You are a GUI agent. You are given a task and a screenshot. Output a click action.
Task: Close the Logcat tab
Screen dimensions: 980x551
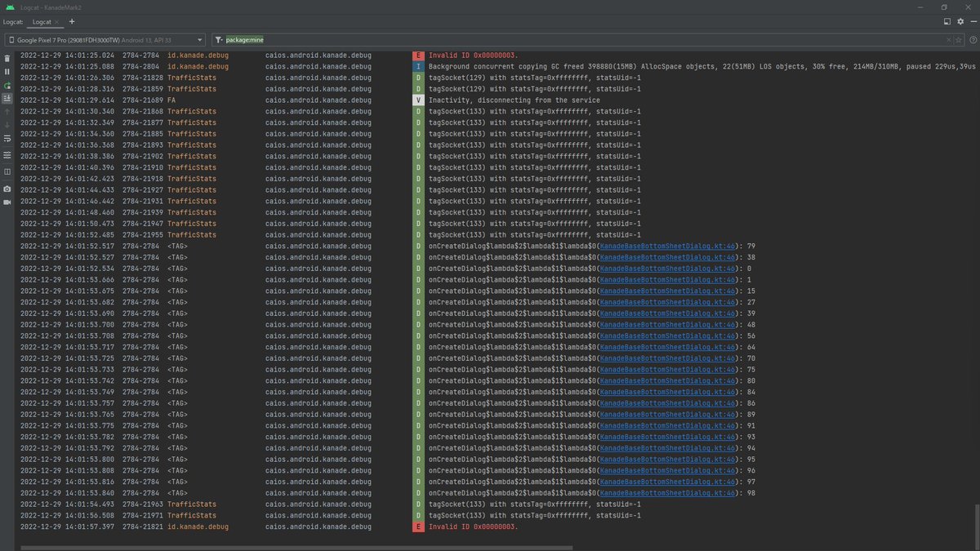tap(58, 21)
